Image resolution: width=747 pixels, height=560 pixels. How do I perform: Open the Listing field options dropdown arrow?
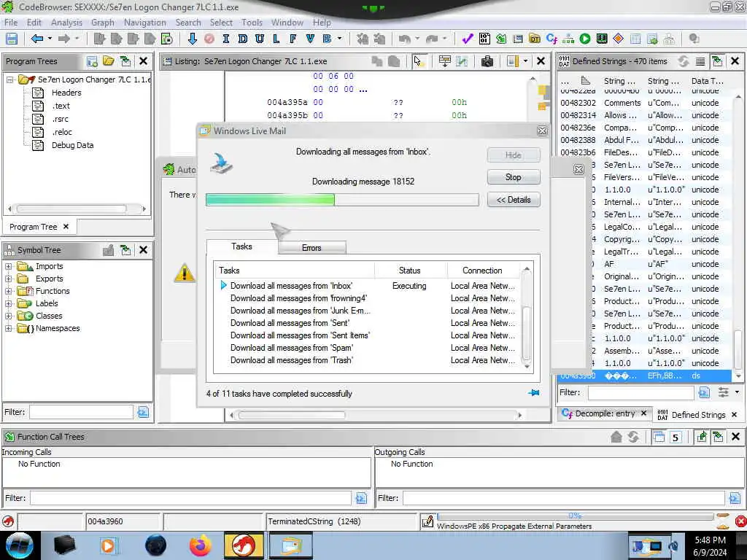coord(525,61)
